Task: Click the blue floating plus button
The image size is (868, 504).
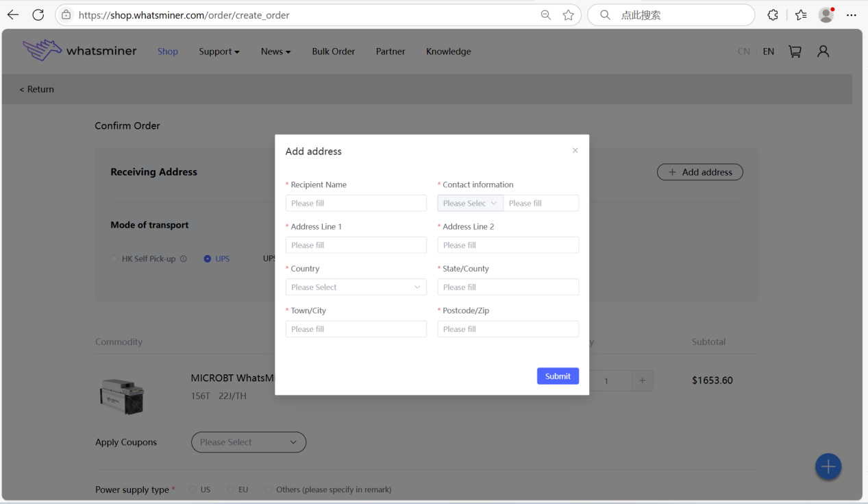Action: click(828, 467)
